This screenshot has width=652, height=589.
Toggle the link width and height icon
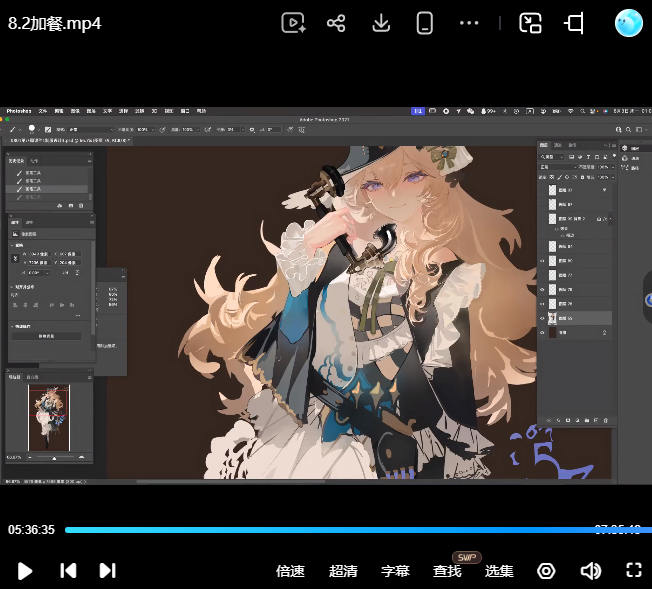(x=15, y=258)
